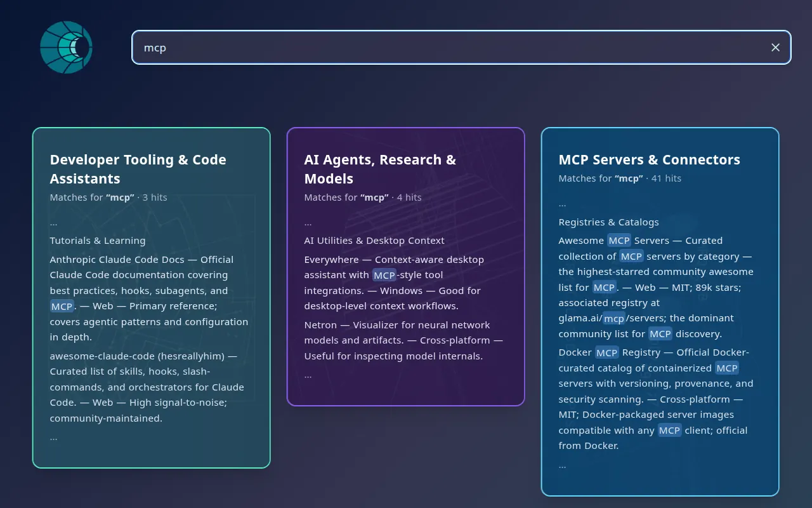Focus the search field containing "mcp"

coord(461,48)
